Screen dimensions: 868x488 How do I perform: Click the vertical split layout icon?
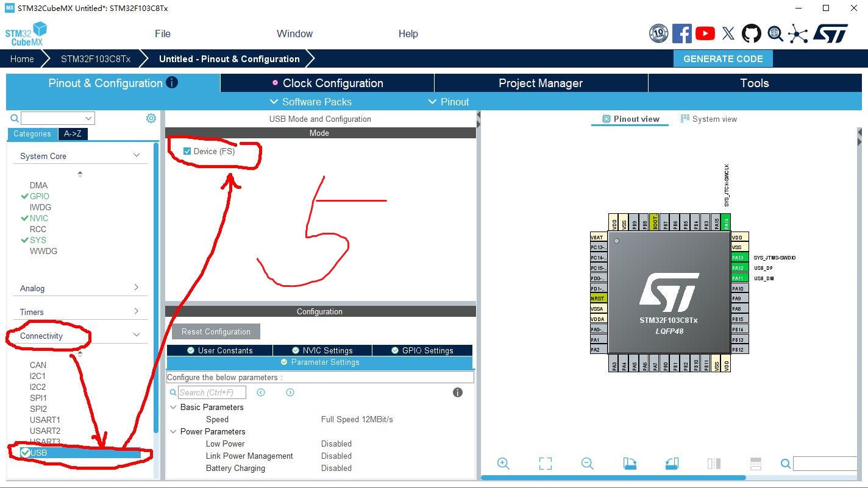[x=714, y=464]
